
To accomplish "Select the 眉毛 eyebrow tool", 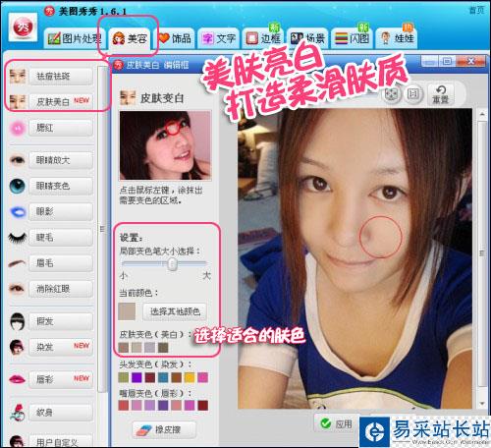I will (x=61, y=263).
